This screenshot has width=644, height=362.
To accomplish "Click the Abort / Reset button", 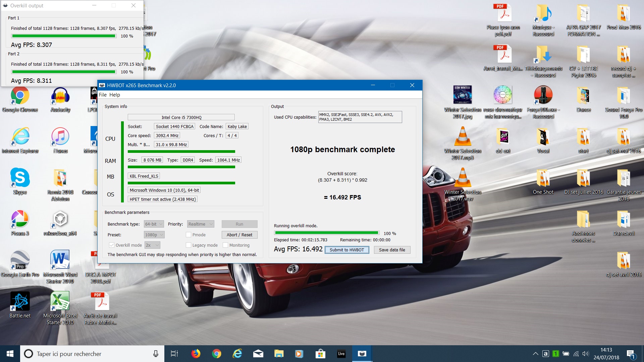I will point(239,235).
